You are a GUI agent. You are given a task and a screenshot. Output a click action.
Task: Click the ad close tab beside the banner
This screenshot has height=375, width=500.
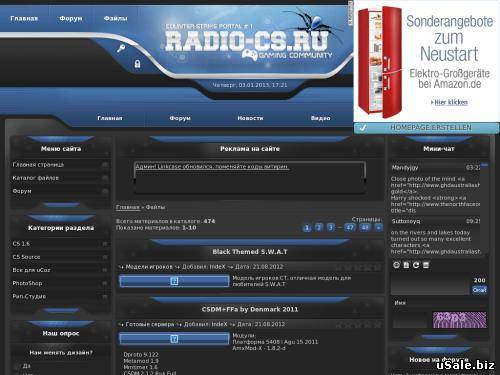350,13
